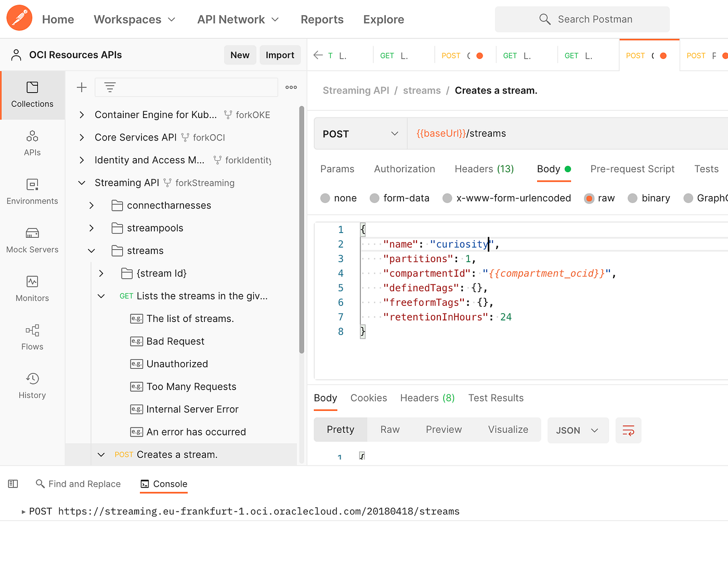Open the POST method dropdown
Viewport: 728px width, 580px height.
coord(360,134)
